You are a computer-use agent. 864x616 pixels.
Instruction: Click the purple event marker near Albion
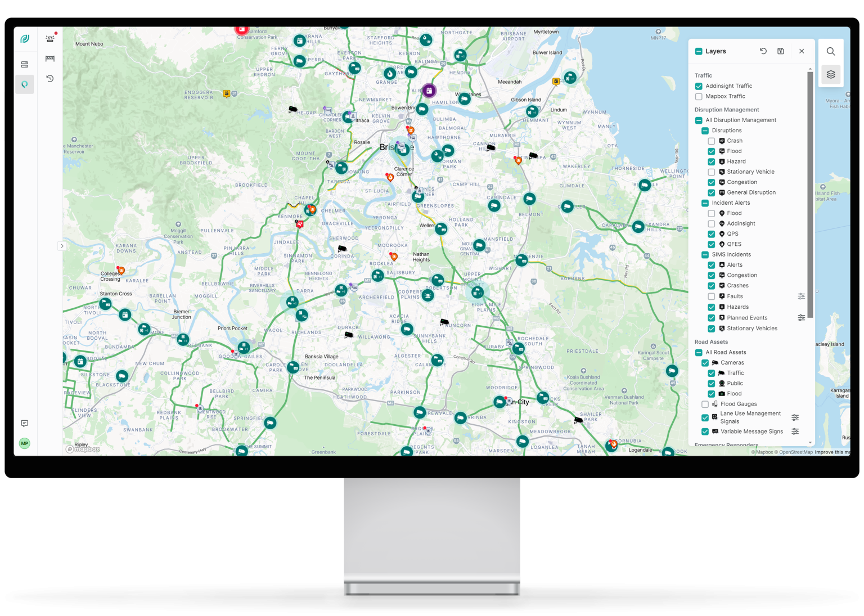[x=429, y=91]
